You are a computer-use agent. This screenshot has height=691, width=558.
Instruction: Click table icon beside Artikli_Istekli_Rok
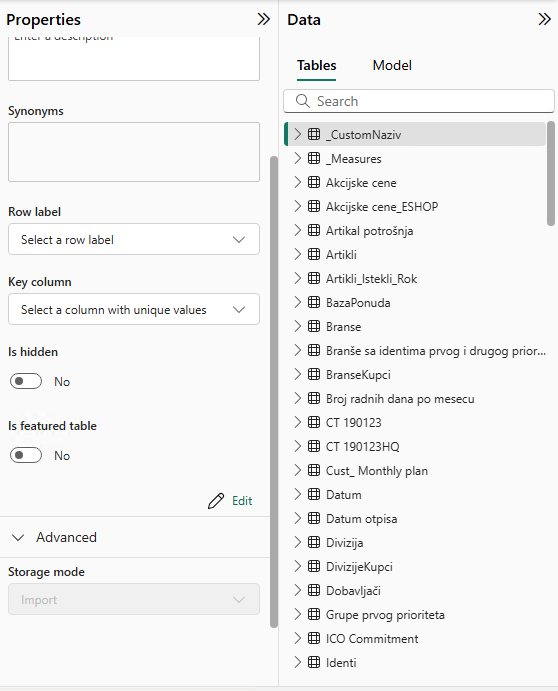[314, 278]
